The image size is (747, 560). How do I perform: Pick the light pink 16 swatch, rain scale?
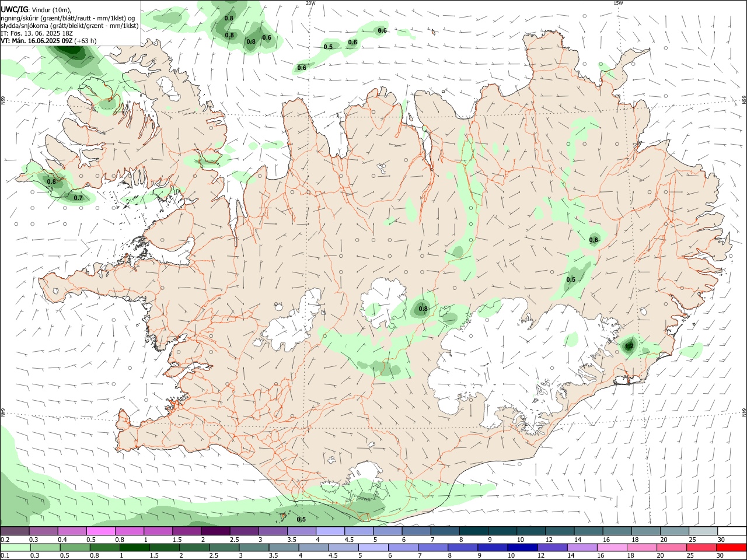pyautogui.click(x=612, y=548)
